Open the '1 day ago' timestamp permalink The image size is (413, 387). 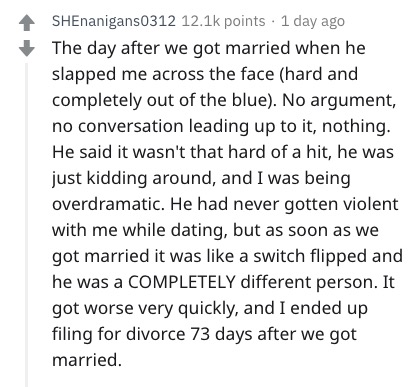(x=313, y=21)
